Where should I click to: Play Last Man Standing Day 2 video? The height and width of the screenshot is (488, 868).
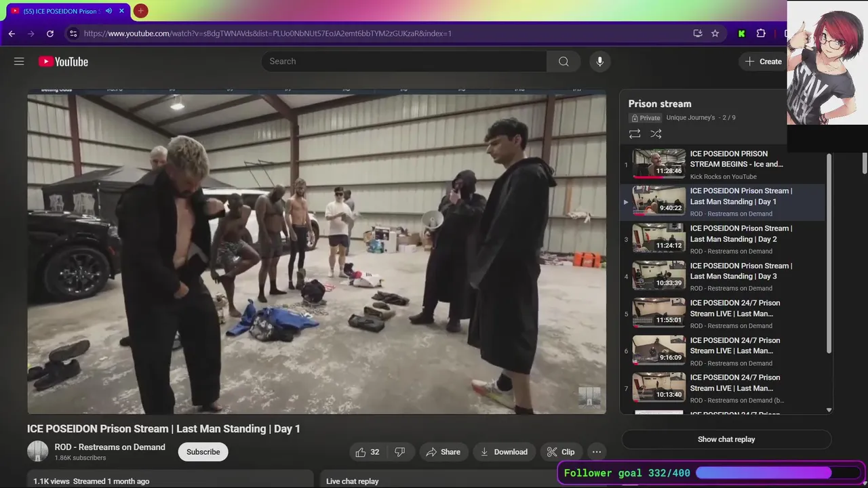tap(723, 239)
